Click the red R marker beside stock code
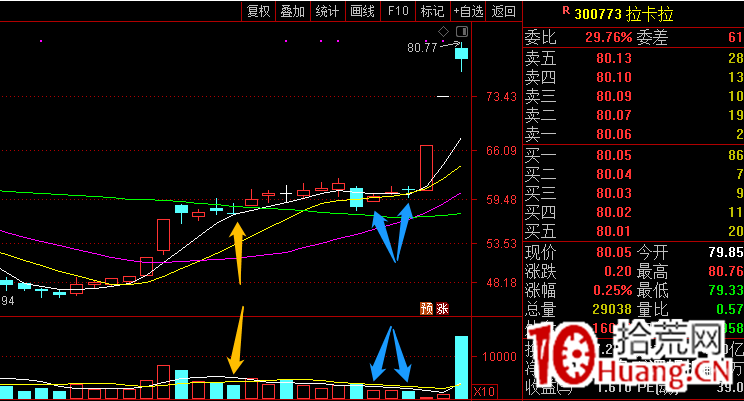Image resolution: width=744 pixels, height=401 pixels. (566, 10)
